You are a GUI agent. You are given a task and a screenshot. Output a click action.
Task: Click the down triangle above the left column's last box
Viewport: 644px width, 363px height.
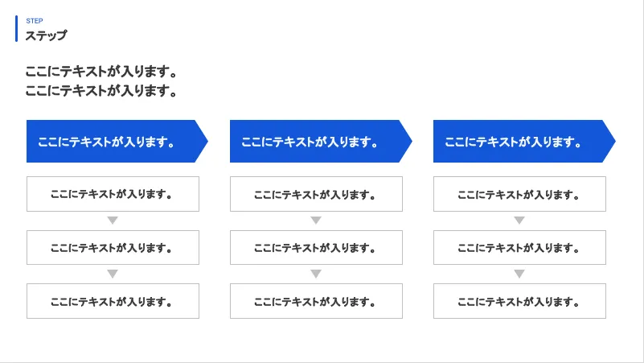[113, 274]
